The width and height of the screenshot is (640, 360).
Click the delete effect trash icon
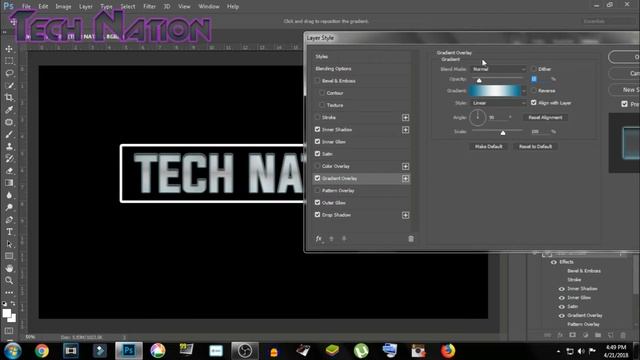coord(411,239)
